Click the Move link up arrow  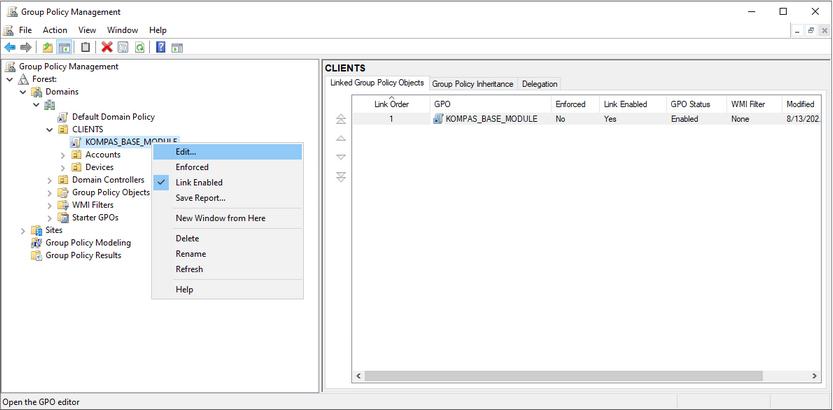tap(341, 138)
